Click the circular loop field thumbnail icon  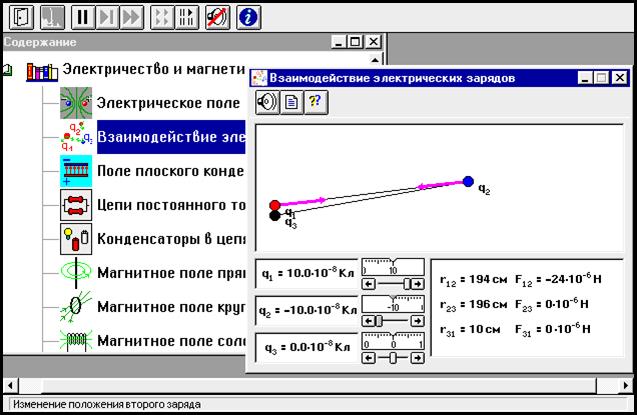[76, 307]
